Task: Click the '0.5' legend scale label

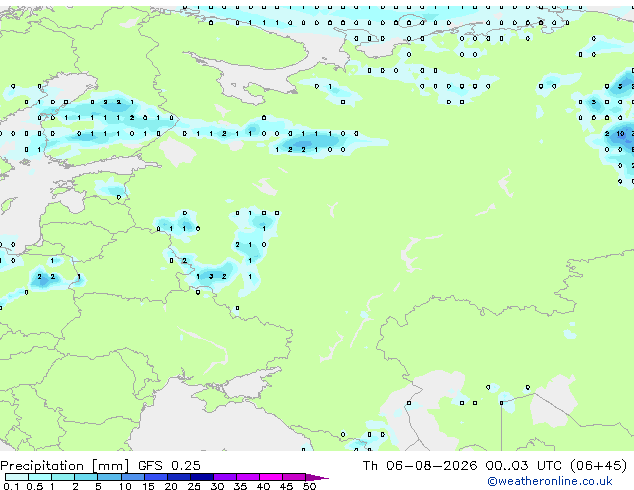Action: [x=35, y=486]
